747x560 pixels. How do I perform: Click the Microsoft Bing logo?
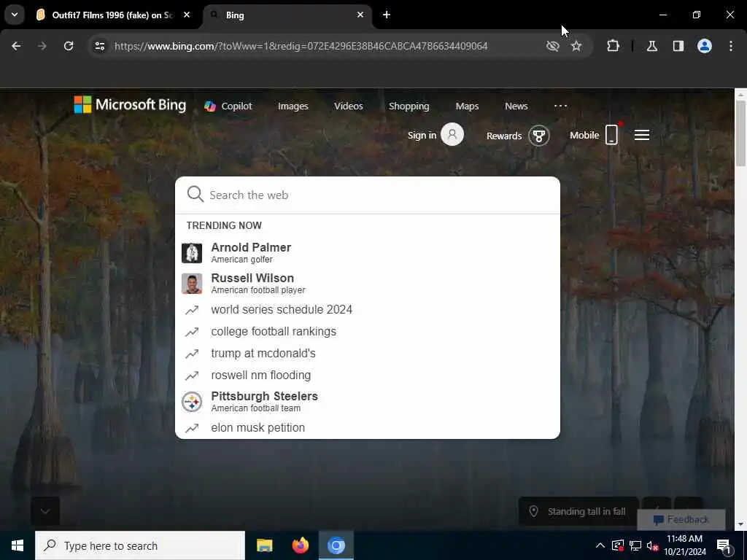tap(130, 105)
